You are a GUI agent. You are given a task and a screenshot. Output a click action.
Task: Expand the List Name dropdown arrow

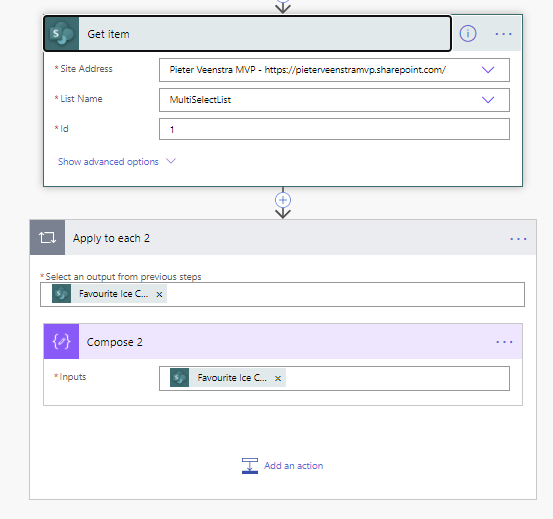(488, 100)
